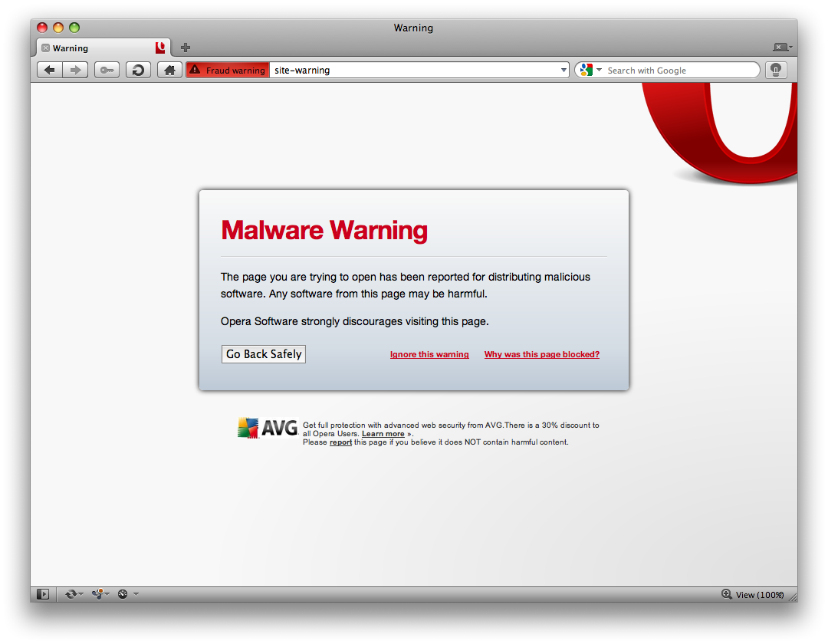828x644 pixels.
Task: Toggle Opera Turbo in status bar
Action: pyautogui.click(x=123, y=594)
